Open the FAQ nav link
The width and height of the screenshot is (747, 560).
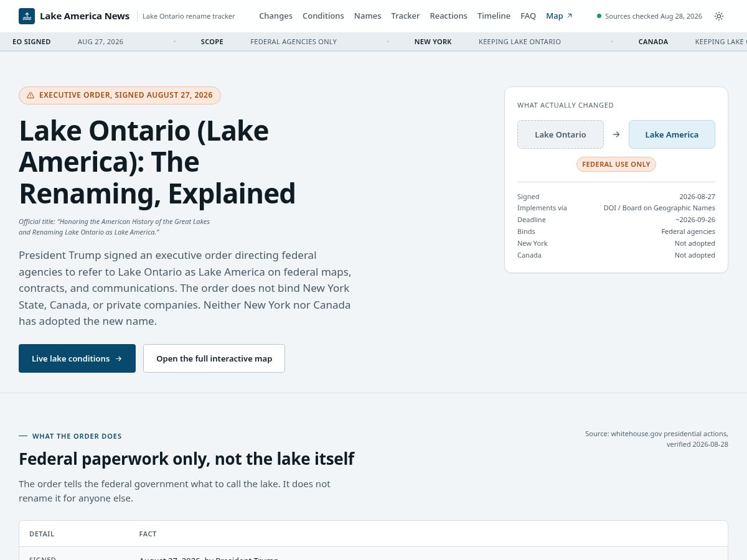point(528,16)
